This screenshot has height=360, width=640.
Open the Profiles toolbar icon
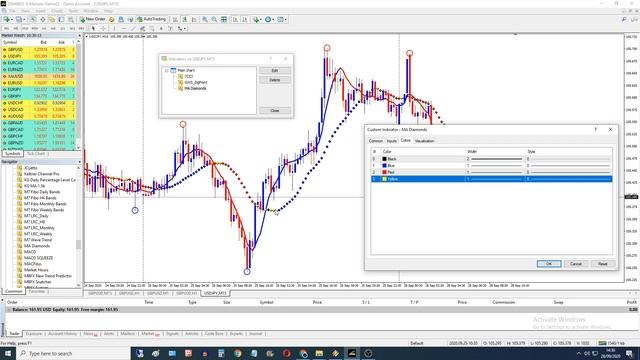click(19, 19)
